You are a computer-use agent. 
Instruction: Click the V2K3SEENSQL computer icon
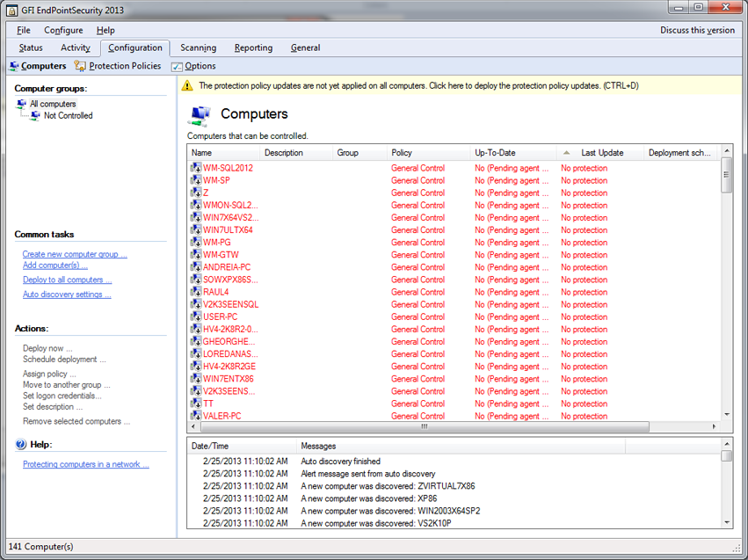tap(196, 304)
